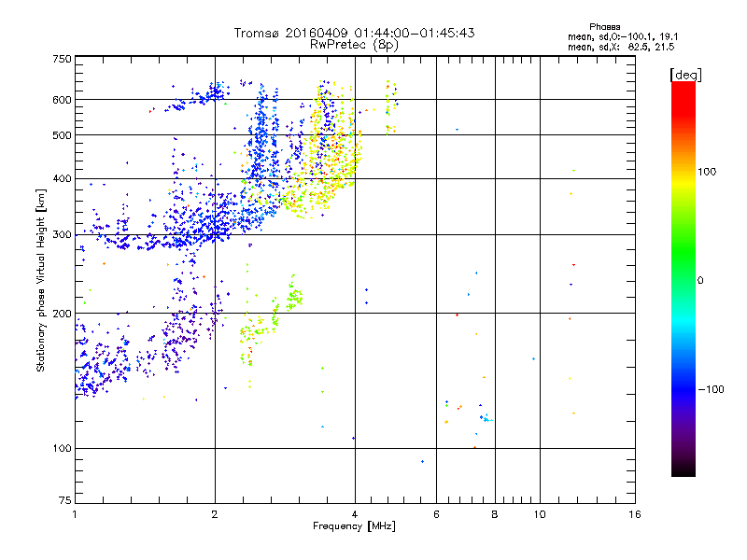Select the "mean, sd,O:-100.1, 19.1" statistics line
The height and width of the screenshot is (560, 747).
tap(623, 36)
